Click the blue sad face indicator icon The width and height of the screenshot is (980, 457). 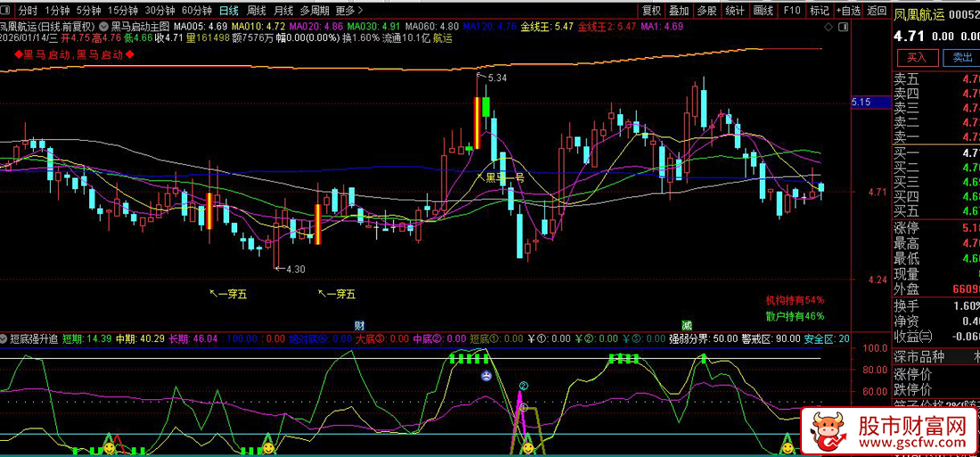tap(486, 376)
